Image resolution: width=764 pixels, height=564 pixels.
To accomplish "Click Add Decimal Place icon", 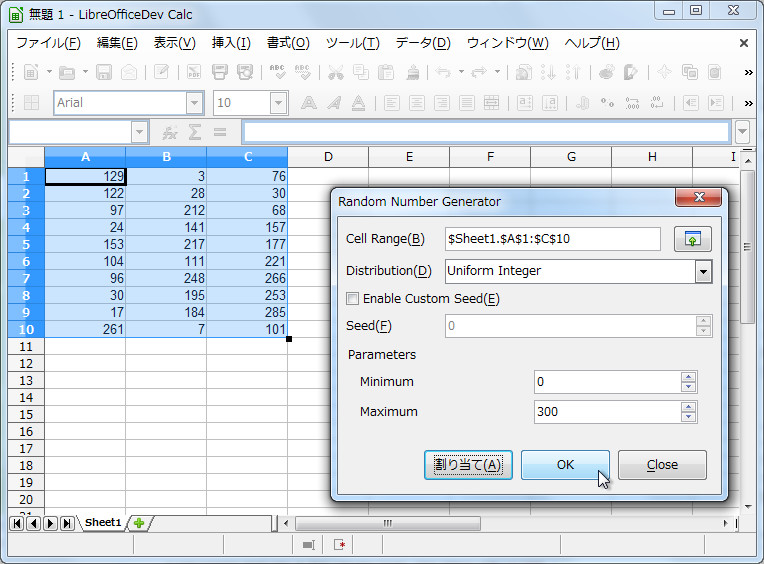I will 632,103.
